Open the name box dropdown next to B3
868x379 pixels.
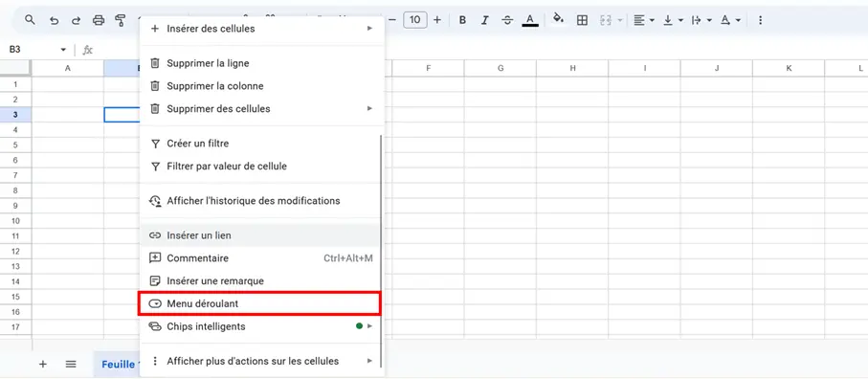63,50
